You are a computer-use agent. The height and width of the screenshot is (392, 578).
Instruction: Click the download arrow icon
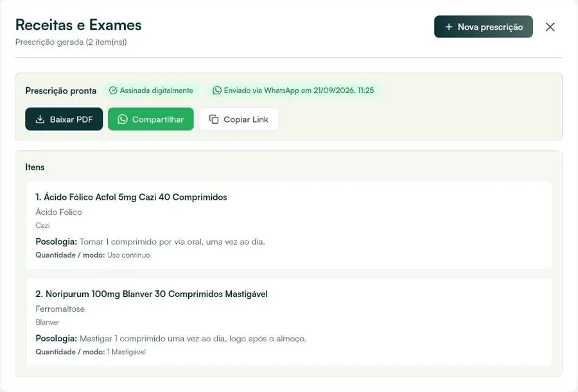[x=40, y=119]
